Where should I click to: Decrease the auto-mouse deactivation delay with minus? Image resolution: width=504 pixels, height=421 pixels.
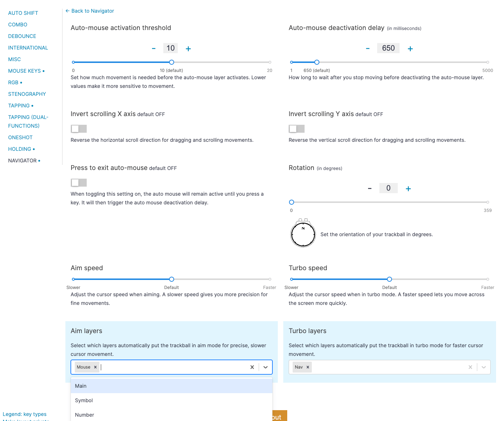(x=368, y=48)
